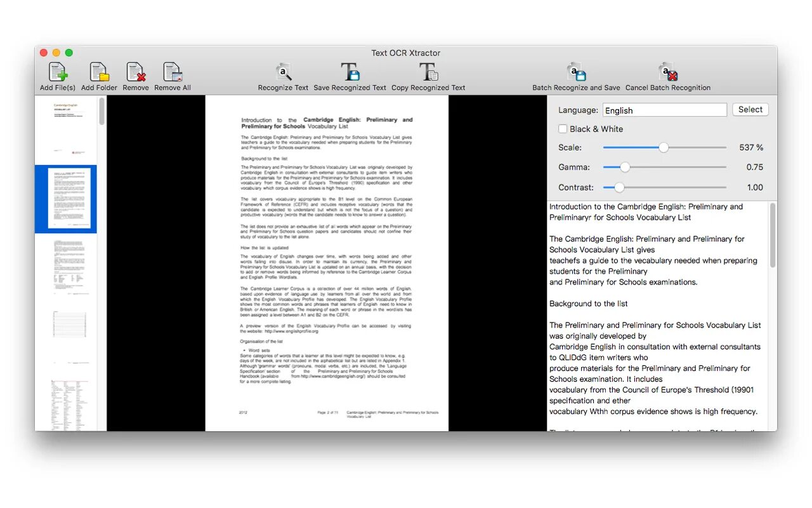Viewport: 812px width, 508px height.
Task: Click the recognized text panel scrollbar
Action: 773,236
